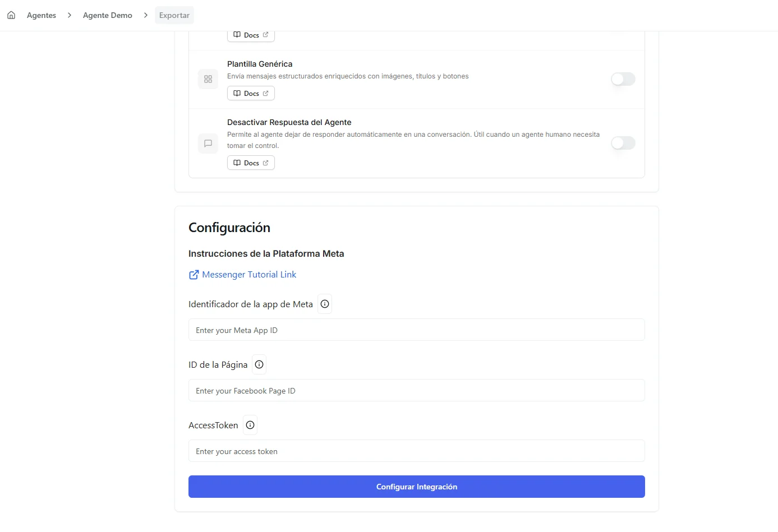Click external-link icon beside Messenger Tutorial

(194, 275)
